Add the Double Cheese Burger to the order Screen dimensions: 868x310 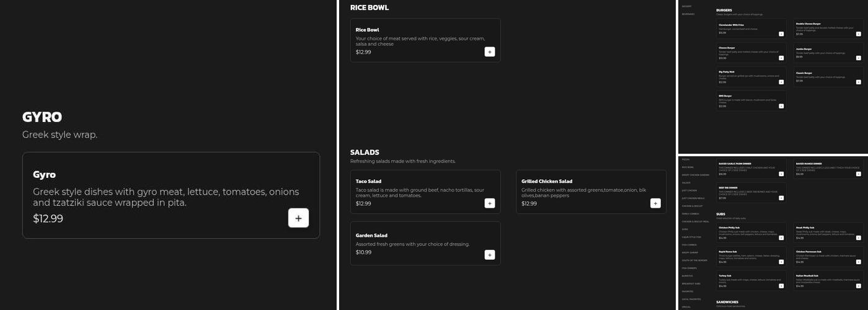click(x=858, y=34)
